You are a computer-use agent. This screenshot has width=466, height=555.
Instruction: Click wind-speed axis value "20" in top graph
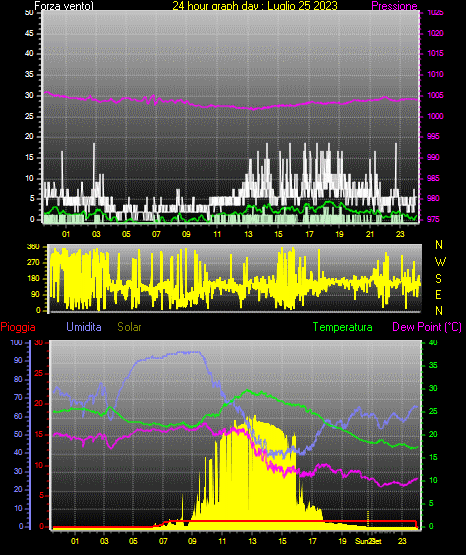29,137
